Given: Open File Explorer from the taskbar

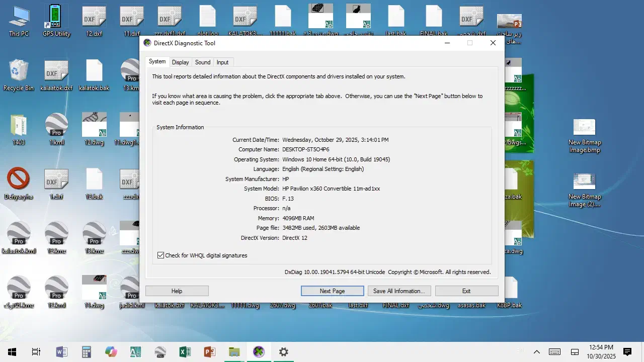Looking at the screenshot, I should 234,352.
